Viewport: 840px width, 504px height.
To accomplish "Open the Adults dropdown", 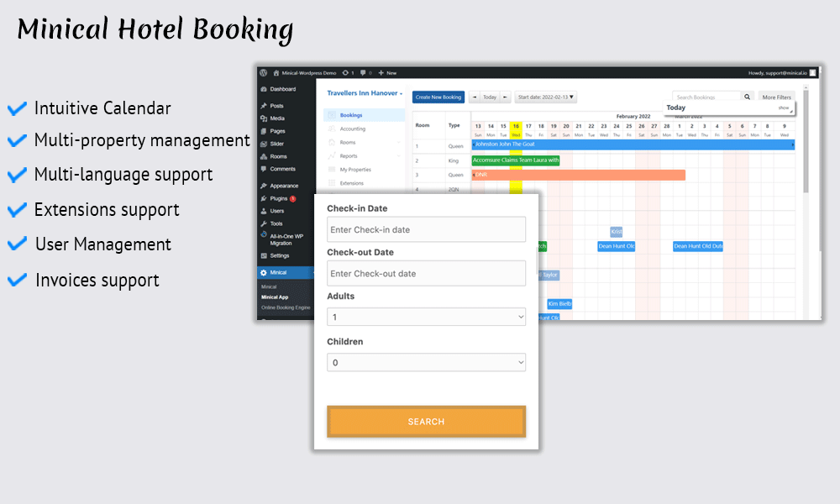I will [x=426, y=317].
